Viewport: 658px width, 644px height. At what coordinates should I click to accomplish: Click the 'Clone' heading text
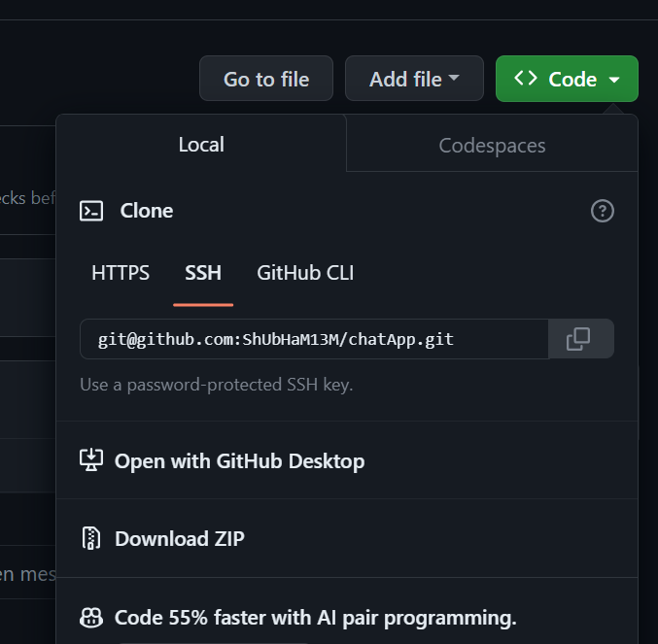pyautogui.click(x=147, y=211)
